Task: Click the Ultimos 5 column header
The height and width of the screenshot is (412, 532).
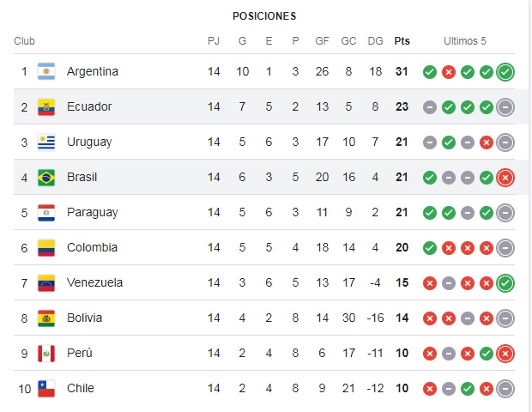Action: tap(465, 41)
